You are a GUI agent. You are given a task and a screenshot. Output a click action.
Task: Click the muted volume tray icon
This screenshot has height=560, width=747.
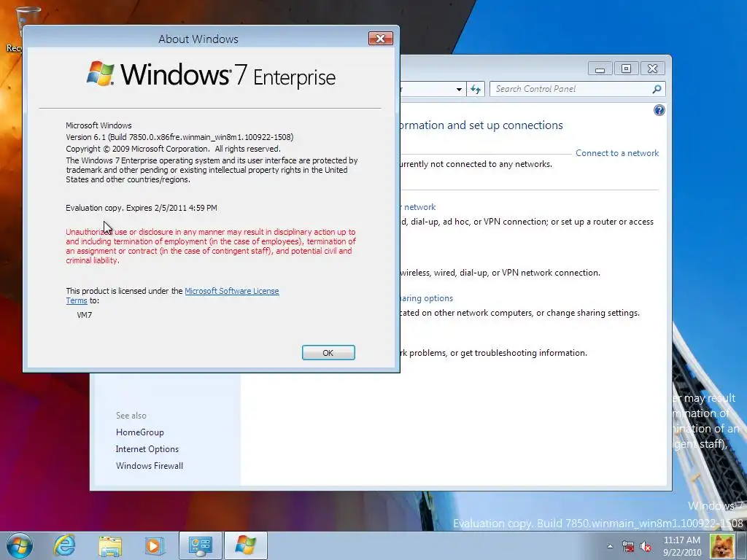point(646,546)
